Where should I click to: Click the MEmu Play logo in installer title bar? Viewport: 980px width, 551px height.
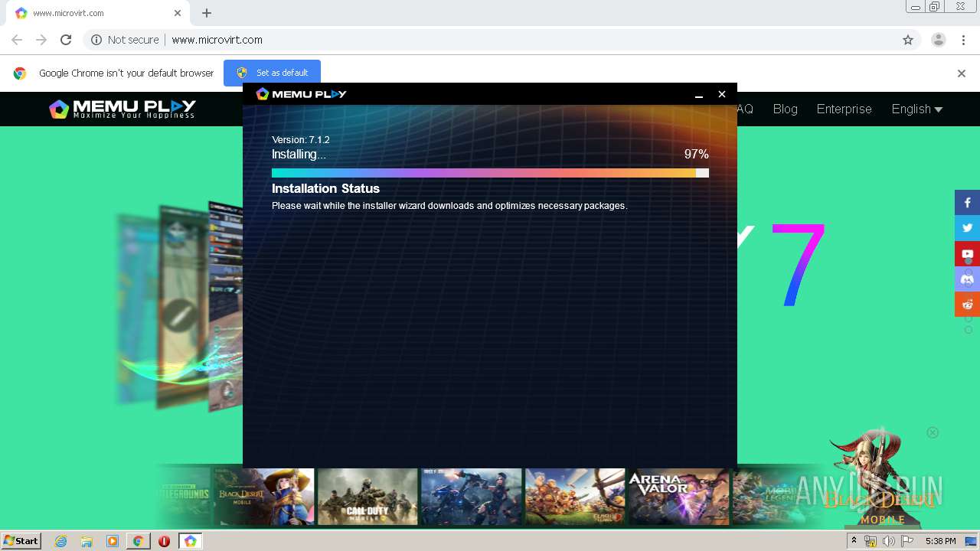(301, 94)
